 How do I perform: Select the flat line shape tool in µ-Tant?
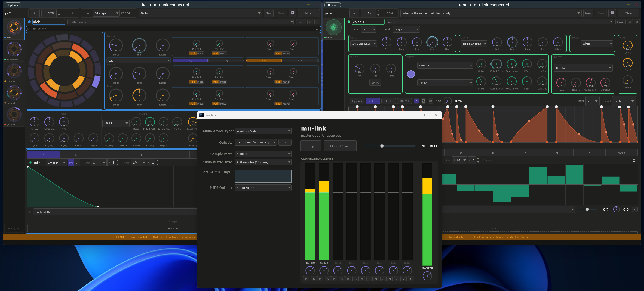click(431, 101)
